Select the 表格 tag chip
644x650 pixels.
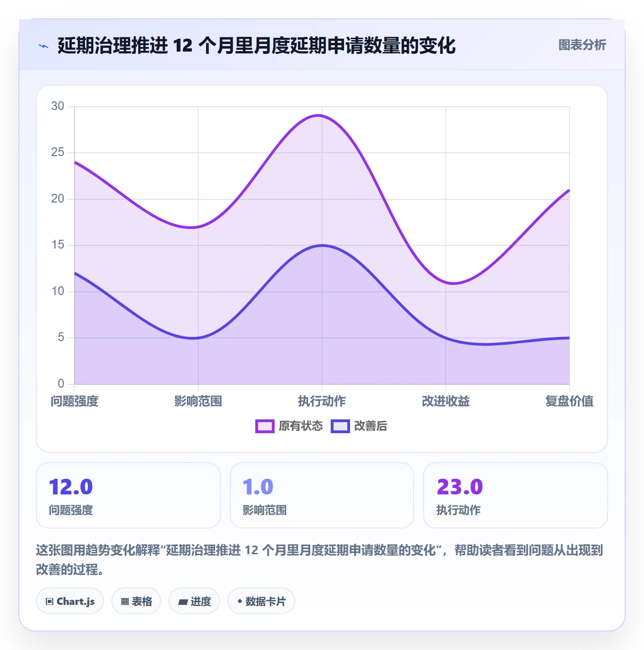coord(136,601)
